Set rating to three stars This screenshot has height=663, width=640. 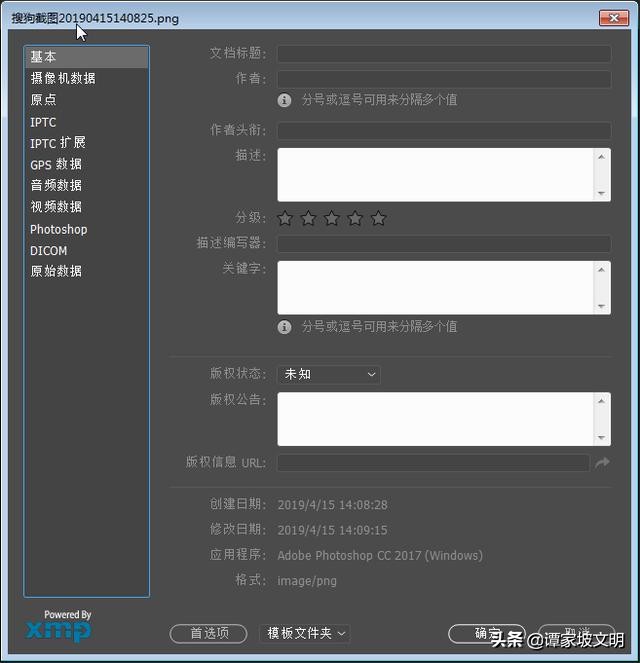332,218
